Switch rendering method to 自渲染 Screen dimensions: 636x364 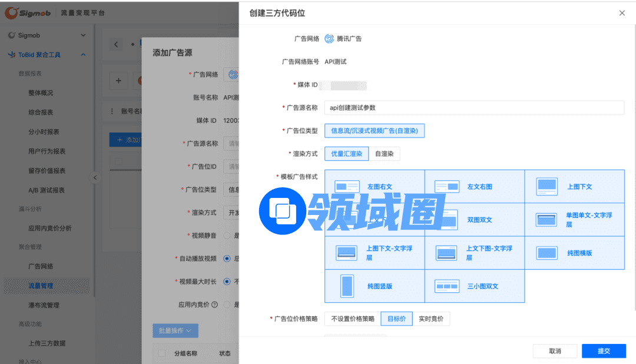pyautogui.click(x=385, y=154)
